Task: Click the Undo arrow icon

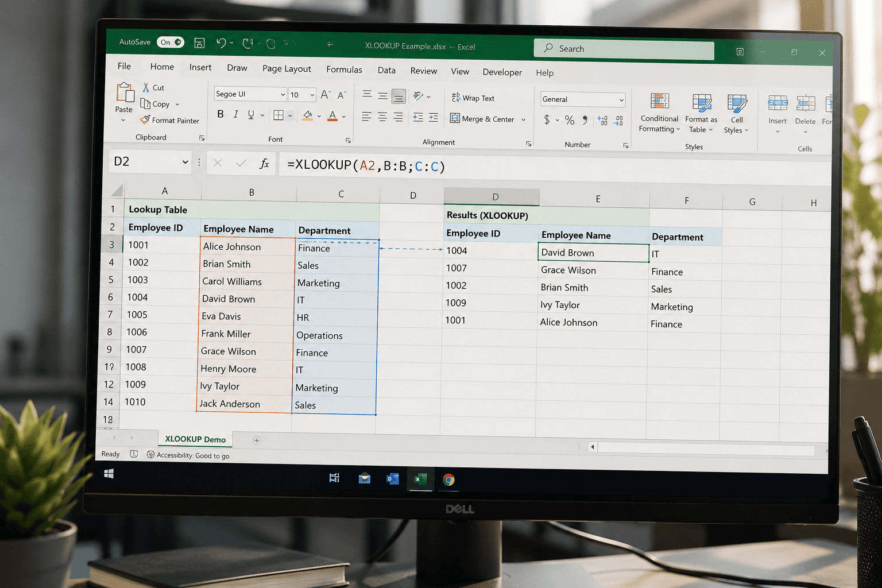Action: tap(221, 42)
